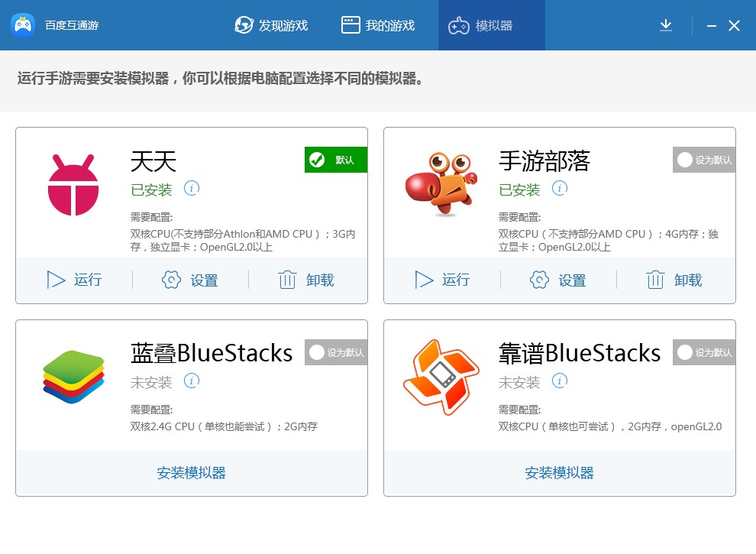Switch to the 发现游戏 tab
The image size is (756, 554).
point(271,25)
